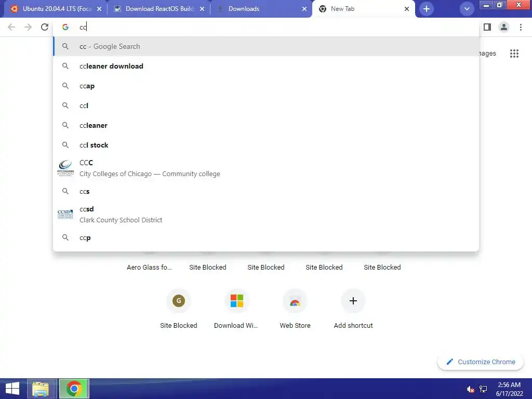Open the ccsd Clark County School District suggestion

pos(266,215)
